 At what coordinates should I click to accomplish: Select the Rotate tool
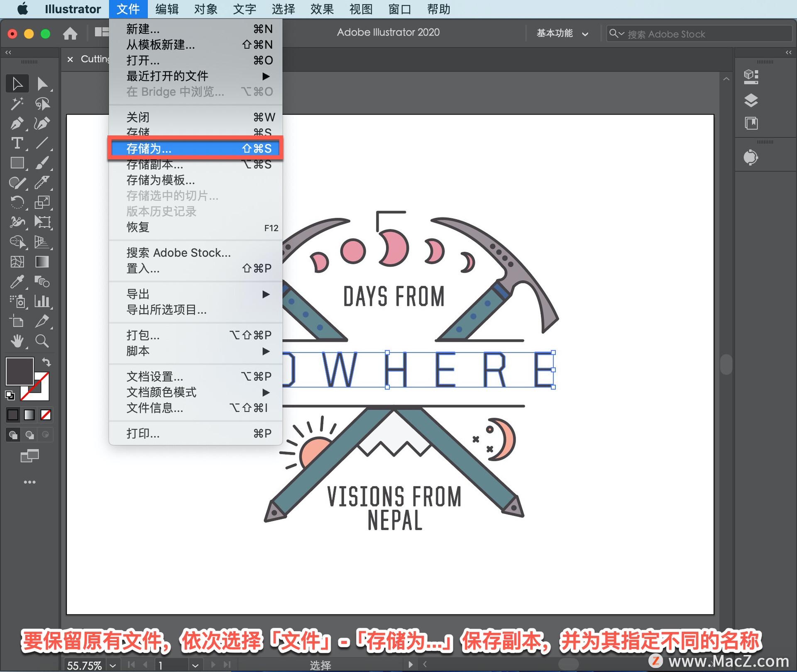17,202
